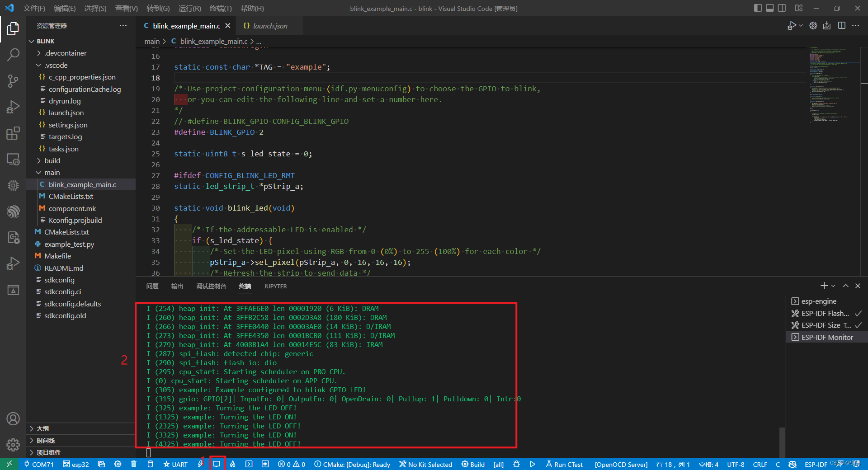Open the Extensions view
The height and width of the screenshot is (470, 868).
[x=13, y=133]
